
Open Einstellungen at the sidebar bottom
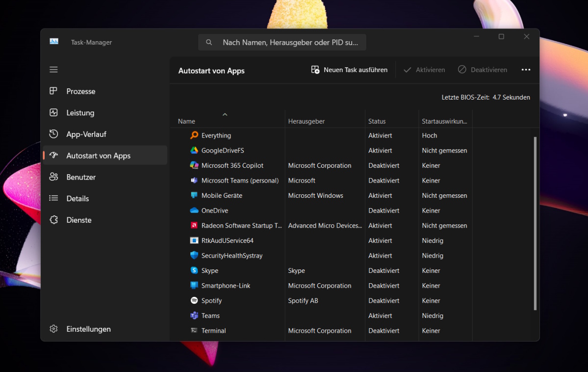click(88, 329)
